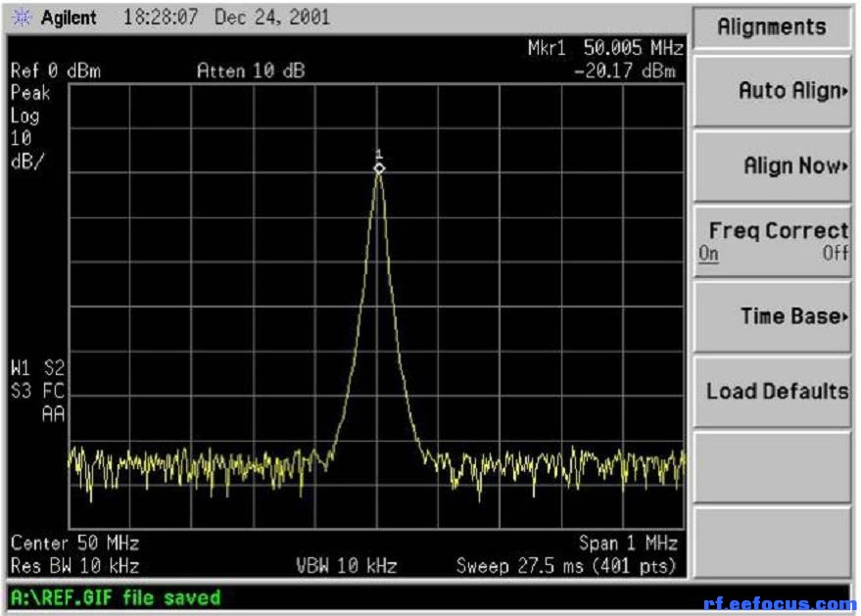Toggle the Freq Correct On/Off softkey
Image resolution: width=861 pixels, height=616 pixels.
[x=772, y=242]
